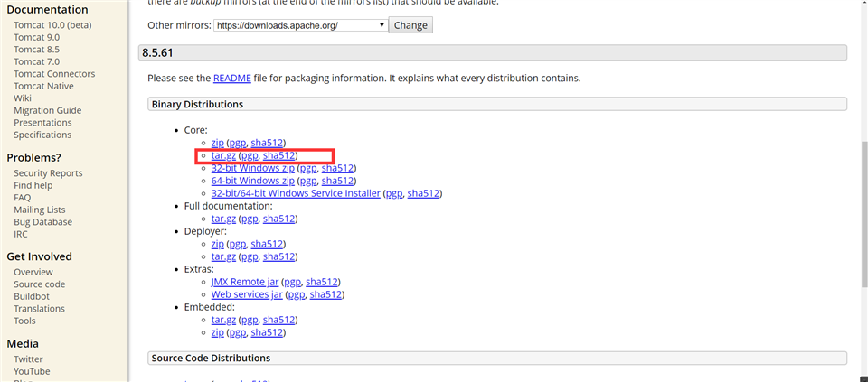868x382 pixels.
Task: Download 32-bit/64-bit Windows Service Installer
Action: [x=297, y=193]
